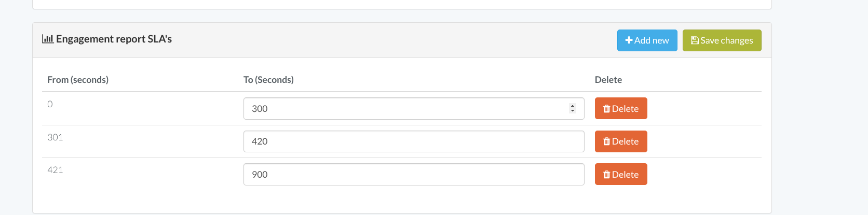Image resolution: width=868 pixels, height=215 pixels.
Task: Click the trash icon in the 420 row
Action: click(606, 141)
